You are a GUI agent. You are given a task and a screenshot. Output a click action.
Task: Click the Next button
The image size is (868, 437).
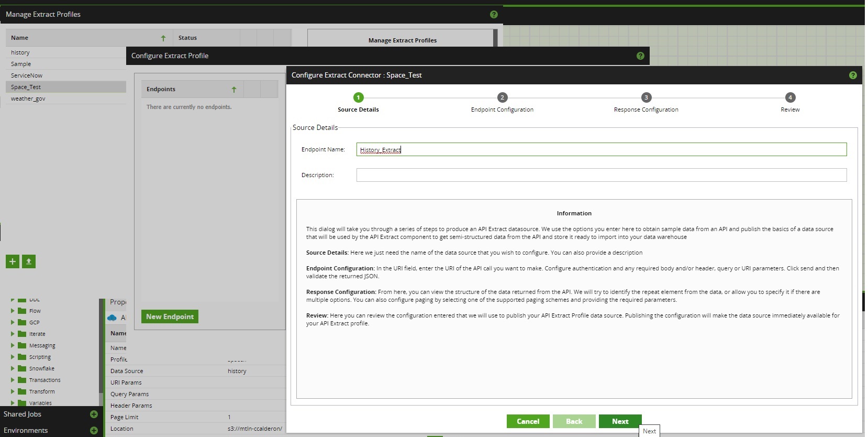coord(620,421)
